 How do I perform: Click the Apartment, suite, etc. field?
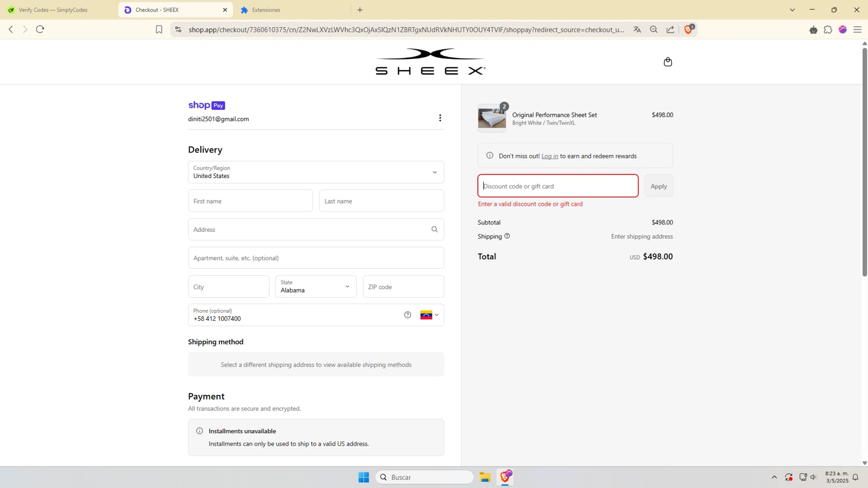(x=316, y=258)
